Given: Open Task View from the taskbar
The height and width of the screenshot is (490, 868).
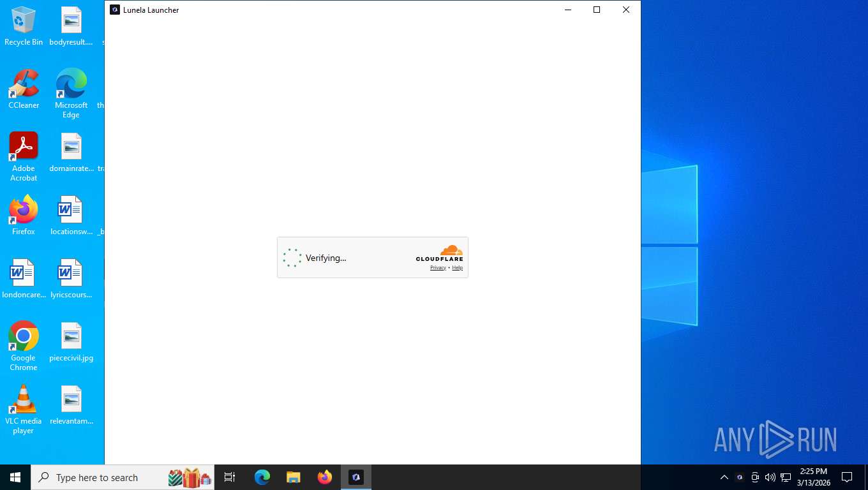Looking at the screenshot, I should coord(230,477).
